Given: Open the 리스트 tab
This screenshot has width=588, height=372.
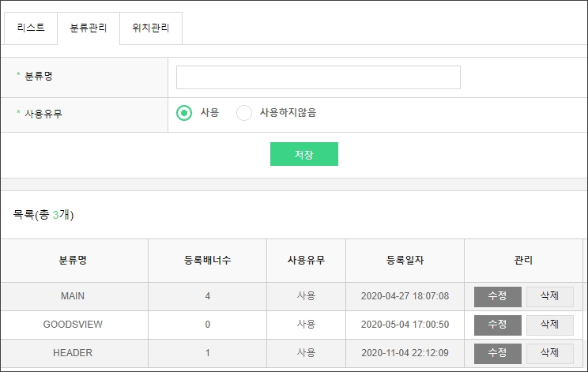Looking at the screenshot, I should [x=31, y=28].
